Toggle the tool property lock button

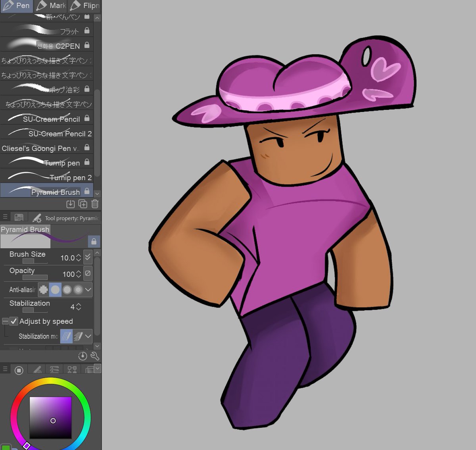point(94,241)
